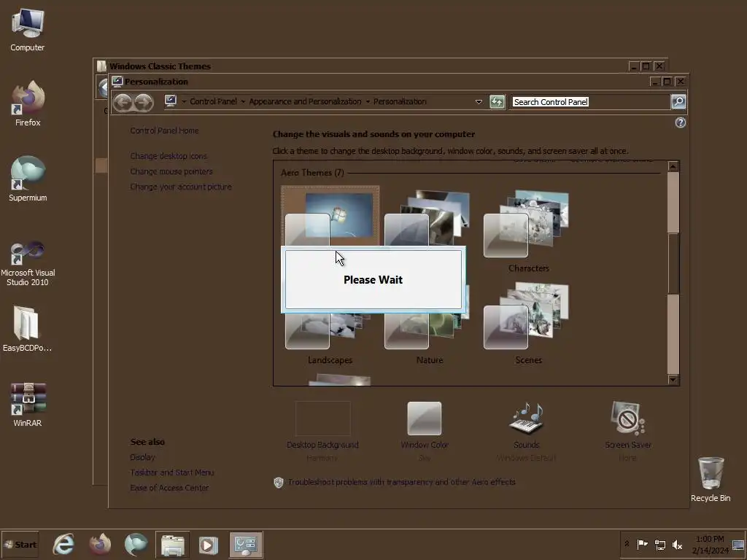Screen dimensions: 747x560
Task: Open Taskbar and Start Menu link
Action: coord(172,472)
